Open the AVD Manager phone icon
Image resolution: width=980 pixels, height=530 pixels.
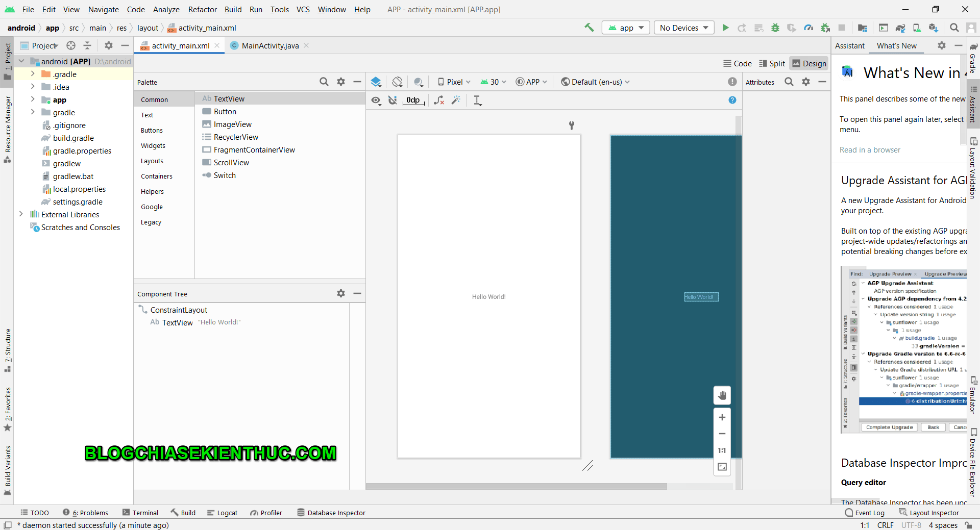(x=917, y=28)
